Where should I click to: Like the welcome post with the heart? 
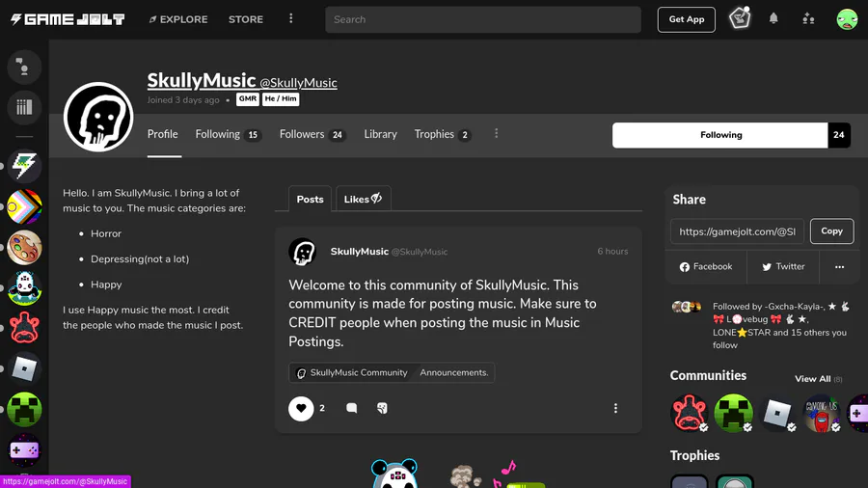tap(301, 408)
